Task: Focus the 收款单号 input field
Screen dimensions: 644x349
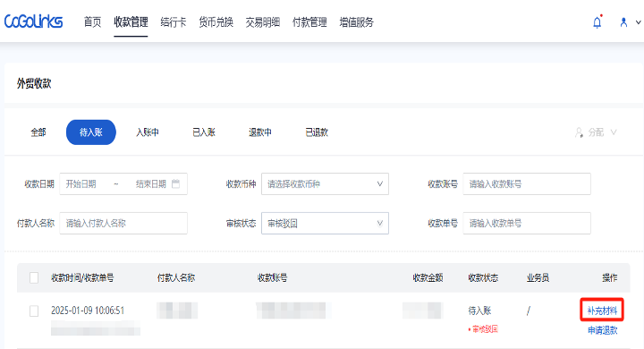Action: point(527,223)
